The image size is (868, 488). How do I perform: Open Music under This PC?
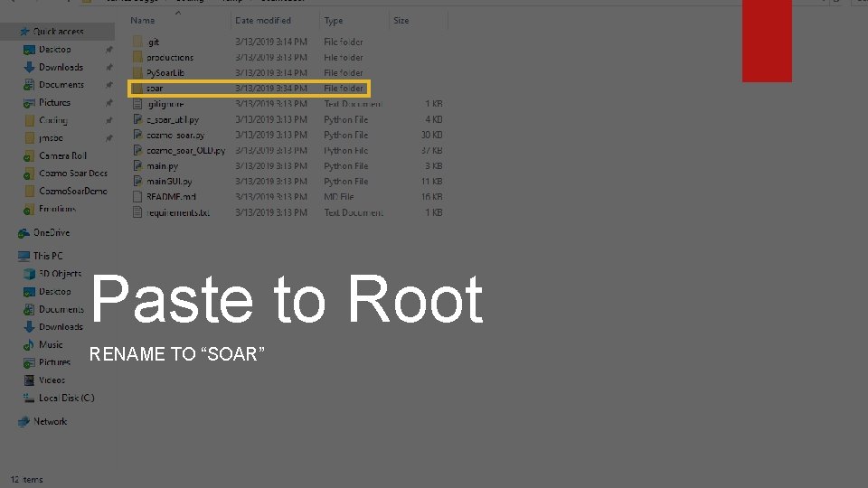coord(51,344)
